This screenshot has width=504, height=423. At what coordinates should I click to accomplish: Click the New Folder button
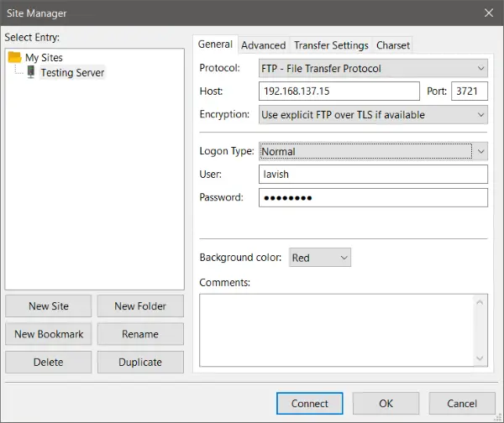[x=140, y=306]
